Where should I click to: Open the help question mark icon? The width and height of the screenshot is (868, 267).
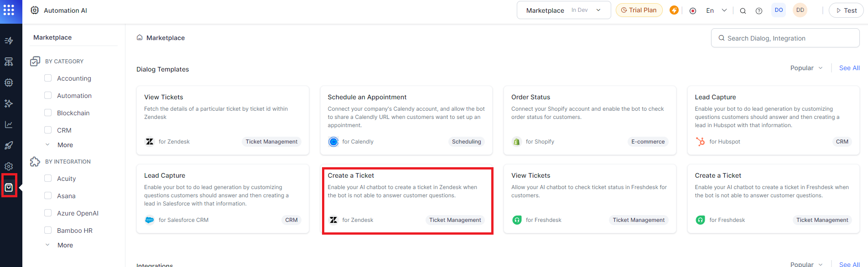click(759, 11)
